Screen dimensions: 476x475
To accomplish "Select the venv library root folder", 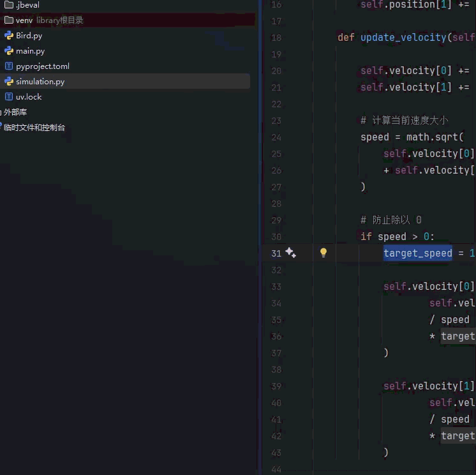I will (x=128, y=20).
